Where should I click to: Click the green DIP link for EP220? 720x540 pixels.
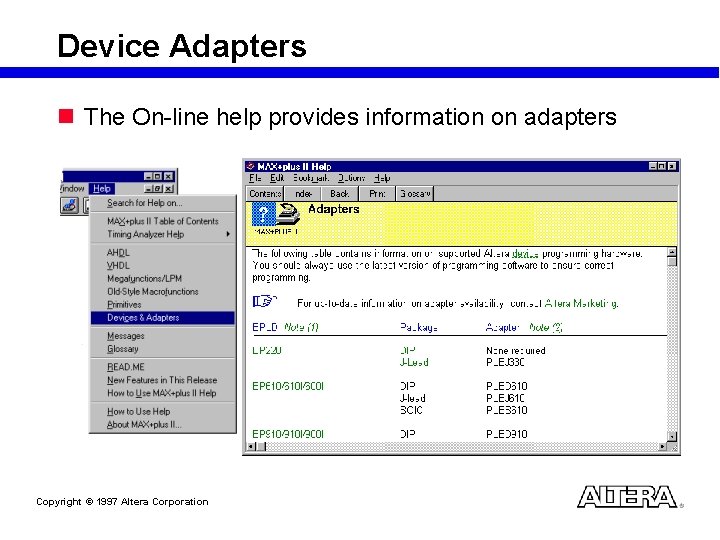tap(408, 351)
